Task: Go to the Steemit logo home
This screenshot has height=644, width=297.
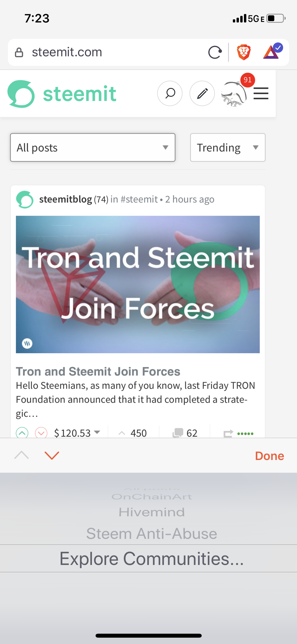Action: (62, 94)
